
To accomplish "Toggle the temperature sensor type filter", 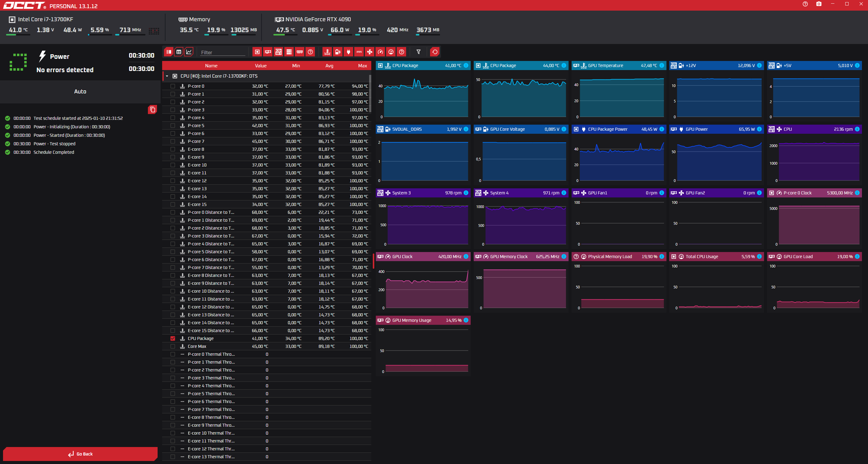I will pos(327,52).
